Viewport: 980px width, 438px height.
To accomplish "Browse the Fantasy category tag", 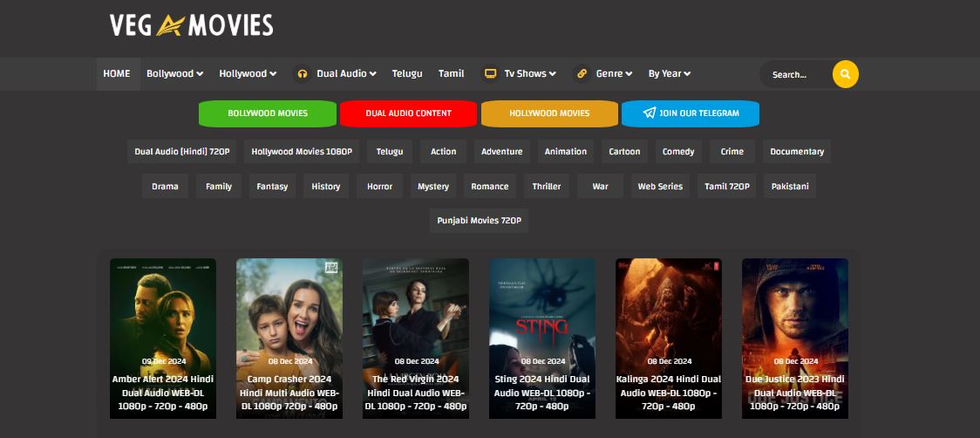I will tap(273, 187).
